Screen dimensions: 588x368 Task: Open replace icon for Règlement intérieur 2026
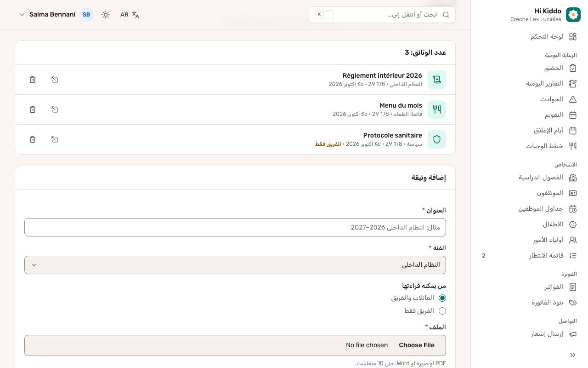55,80
